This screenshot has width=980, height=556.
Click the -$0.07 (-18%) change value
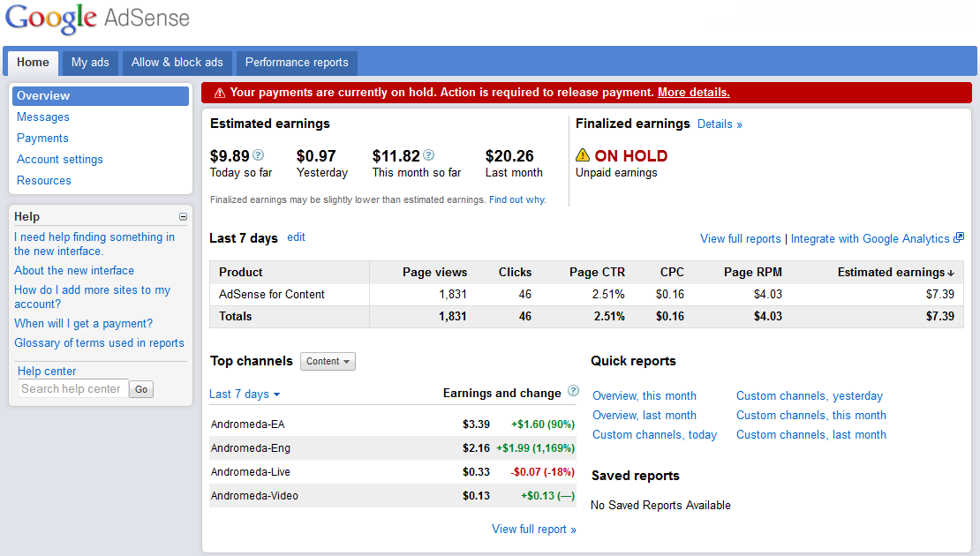[542, 471]
